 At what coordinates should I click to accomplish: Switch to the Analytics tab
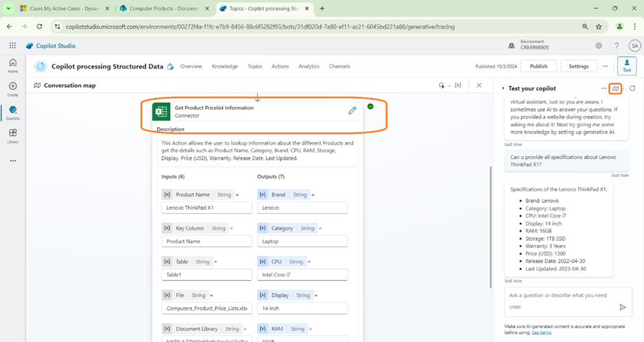[x=309, y=66]
